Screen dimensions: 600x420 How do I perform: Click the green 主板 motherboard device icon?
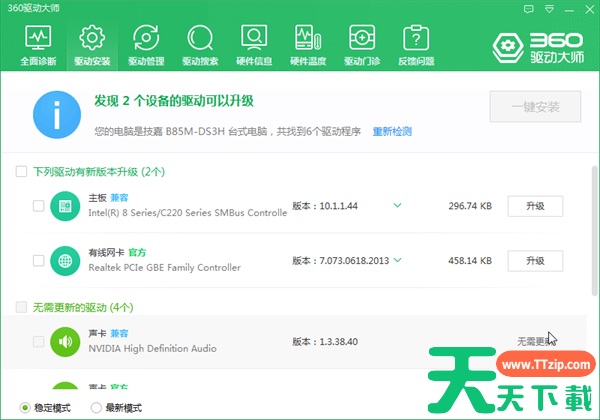(x=65, y=206)
